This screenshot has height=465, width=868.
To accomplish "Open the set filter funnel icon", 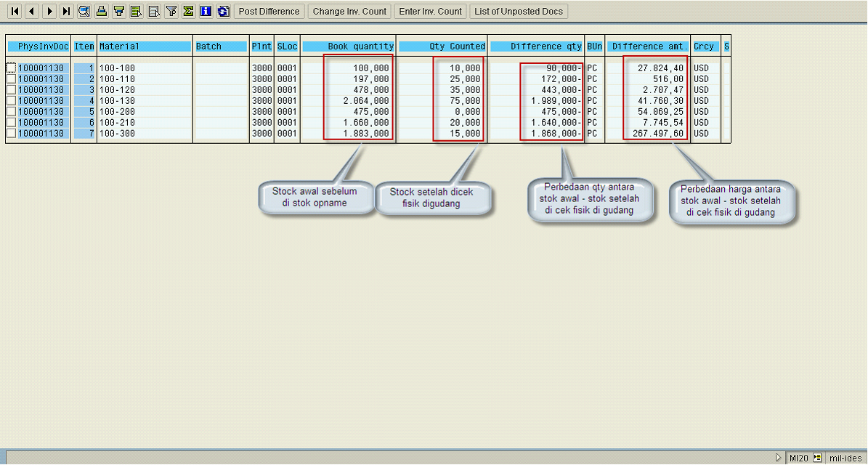I will 171,12.
